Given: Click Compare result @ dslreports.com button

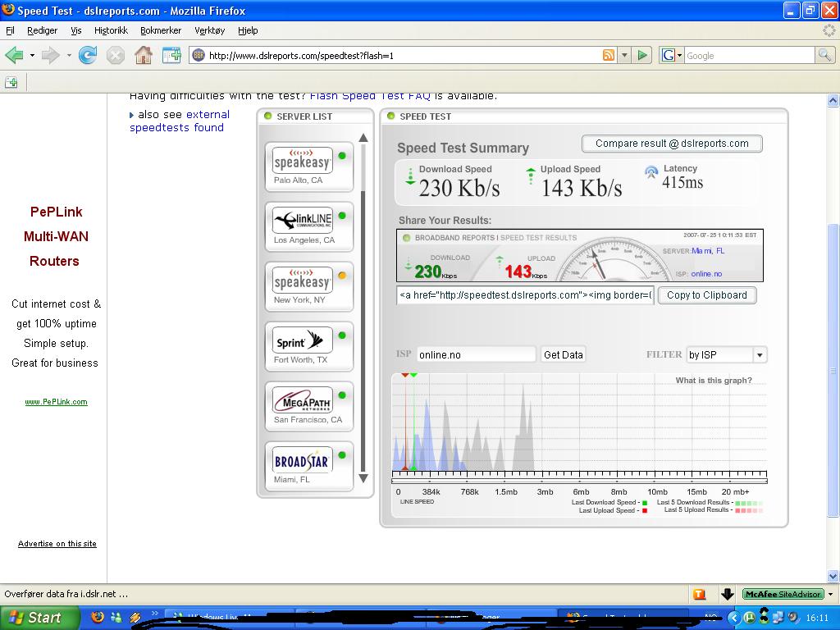Looking at the screenshot, I should tap(672, 144).
